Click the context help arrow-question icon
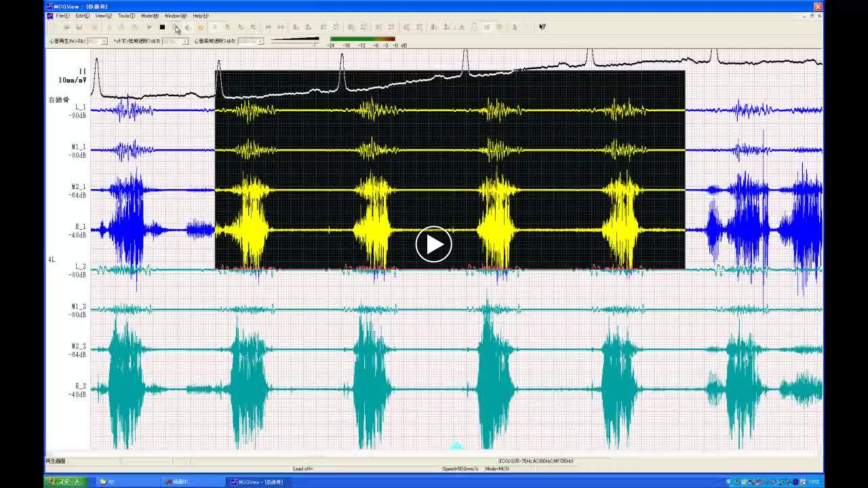 [x=542, y=27]
